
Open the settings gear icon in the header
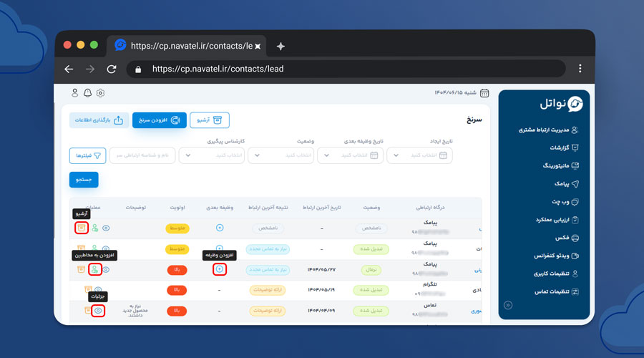(100, 93)
